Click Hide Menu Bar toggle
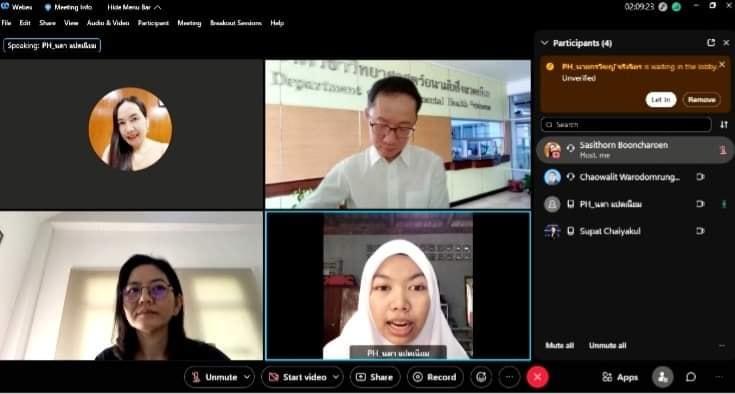 [134, 7]
